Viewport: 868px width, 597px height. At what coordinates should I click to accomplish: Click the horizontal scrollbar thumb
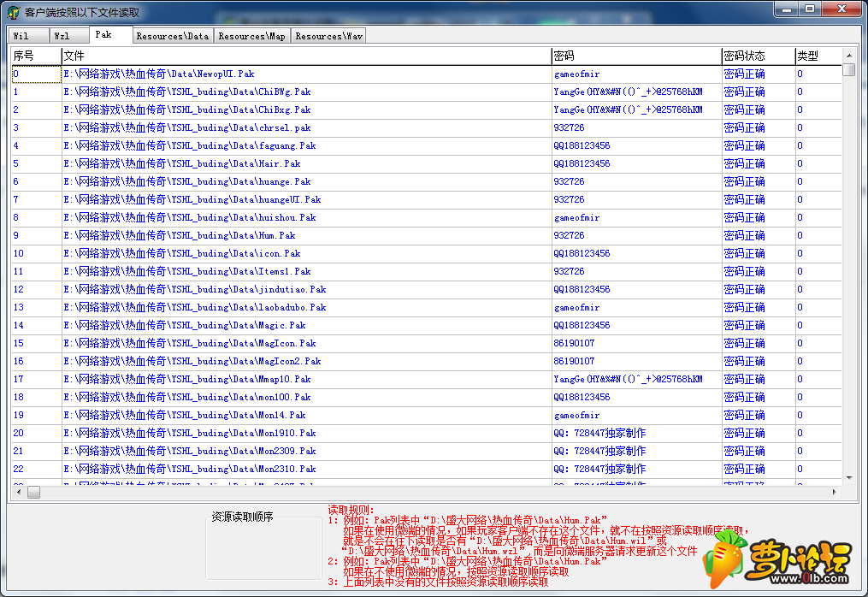tap(33, 492)
